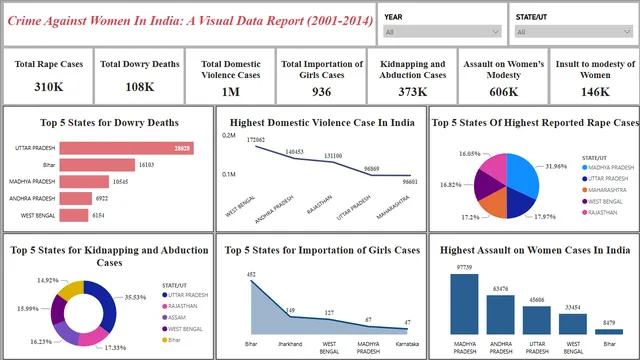Click Rajasthan legend swatch in kidnapping chart
Screen dimensions: 640x360
164,306
